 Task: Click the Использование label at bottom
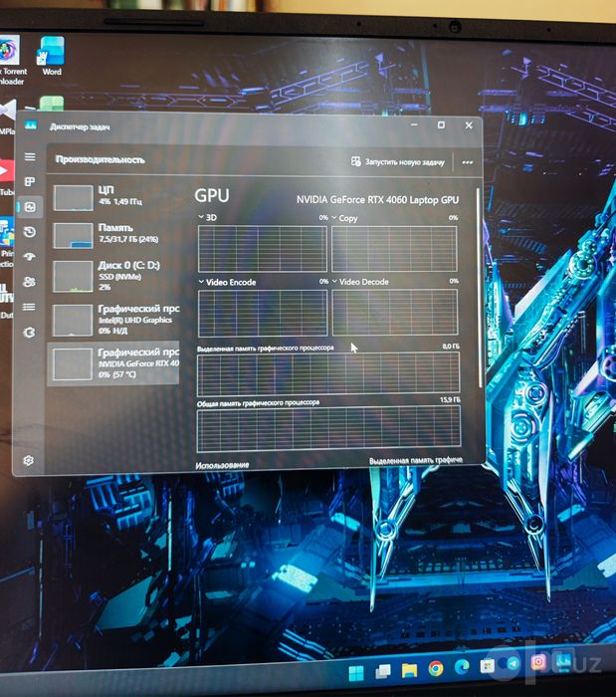click(222, 465)
